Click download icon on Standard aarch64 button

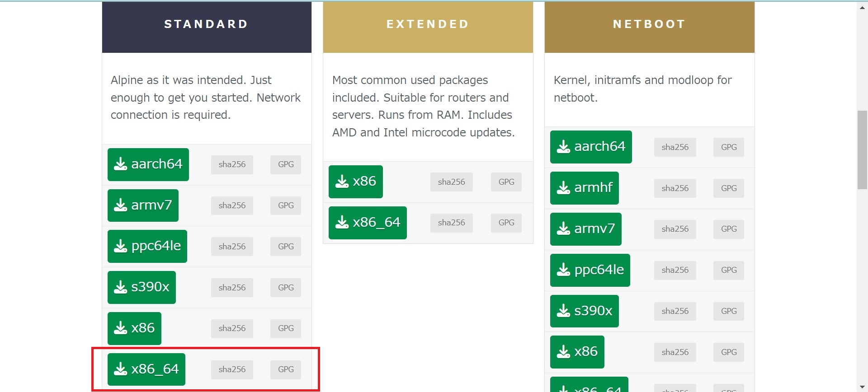tap(120, 164)
